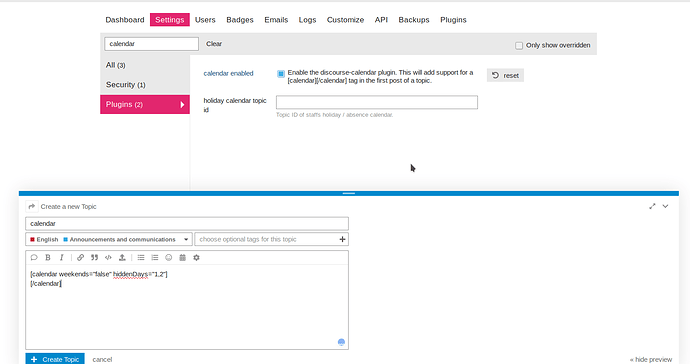
Task: Cancel the new topic draft
Action: pos(102,360)
